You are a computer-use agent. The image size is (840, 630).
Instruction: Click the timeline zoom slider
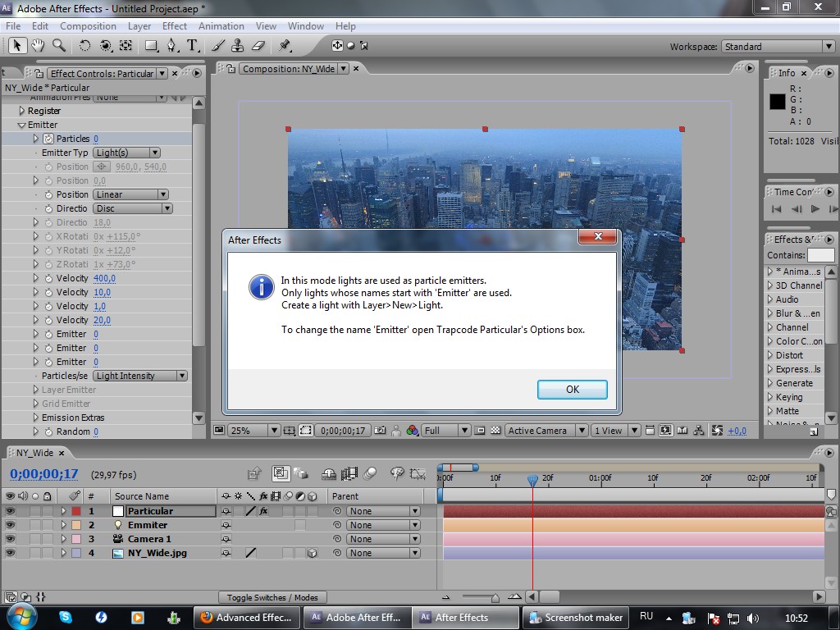pyautogui.click(x=495, y=597)
